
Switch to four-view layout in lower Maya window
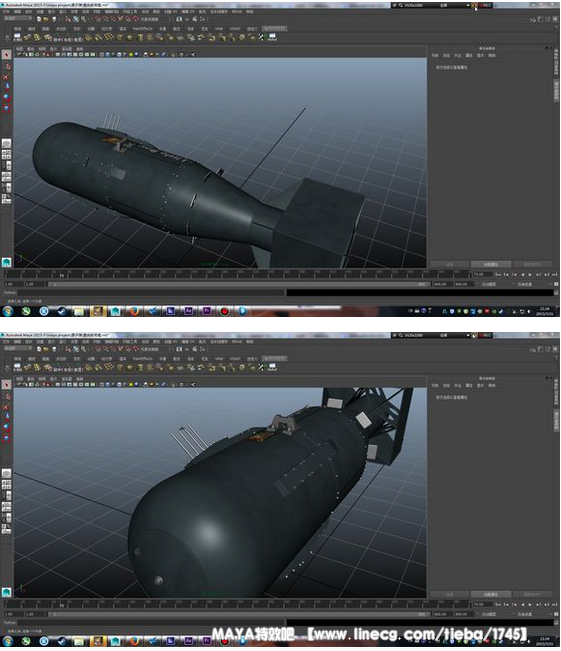pos(6,485)
